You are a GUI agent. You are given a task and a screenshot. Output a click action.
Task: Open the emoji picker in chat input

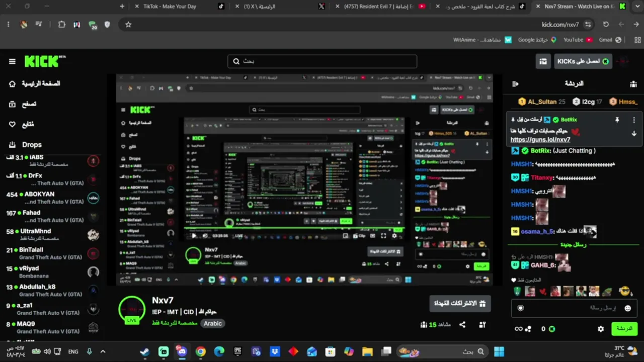pos(627,308)
